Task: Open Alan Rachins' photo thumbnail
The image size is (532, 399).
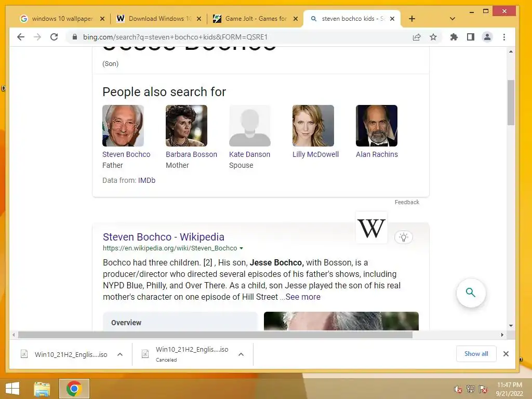Action: point(377,126)
